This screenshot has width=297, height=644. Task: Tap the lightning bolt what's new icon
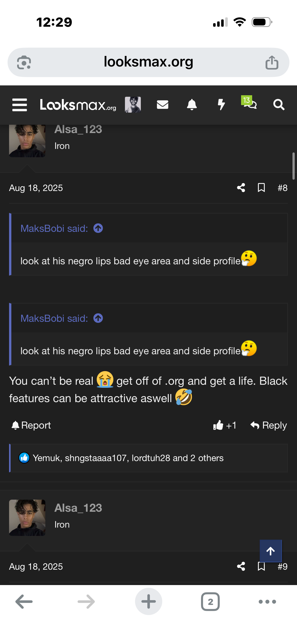tap(221, 105)
